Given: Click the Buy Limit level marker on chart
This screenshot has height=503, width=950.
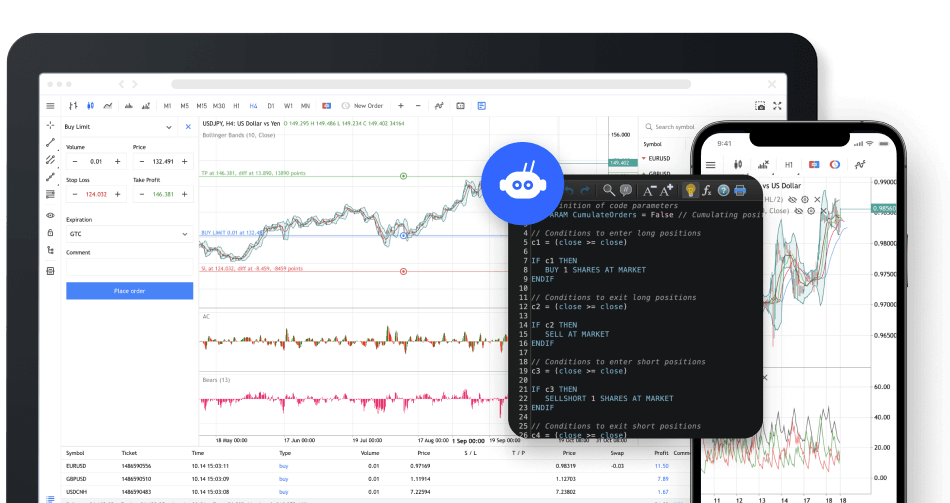Looking at the screenshot, I should pyautogui.click(x=404, y=236).
